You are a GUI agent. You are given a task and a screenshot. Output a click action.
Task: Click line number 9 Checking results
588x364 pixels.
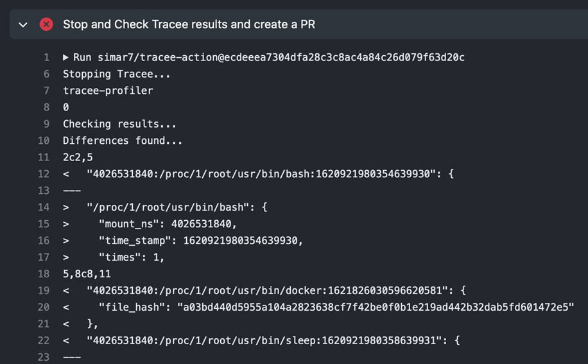[x=46, y=124]
